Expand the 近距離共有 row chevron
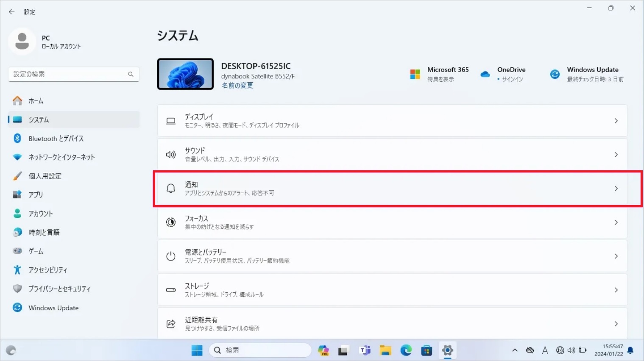The width and height of the screenshot is (644, 361). [616, 324]
